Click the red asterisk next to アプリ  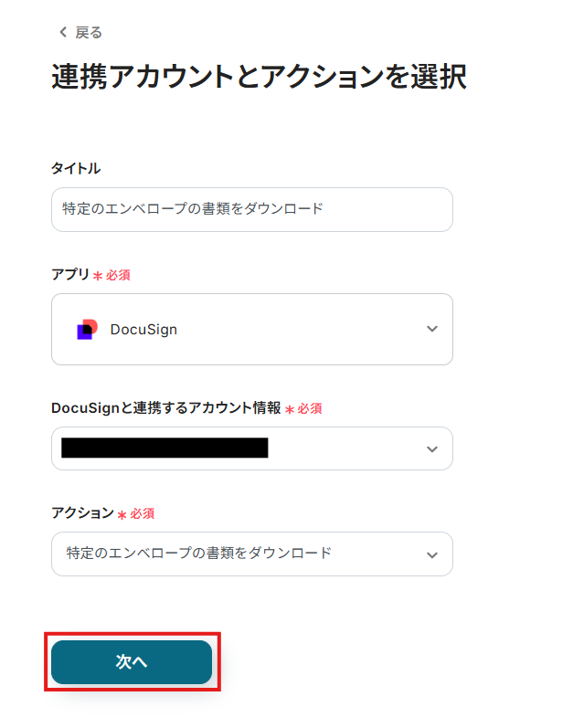(98, 275)
